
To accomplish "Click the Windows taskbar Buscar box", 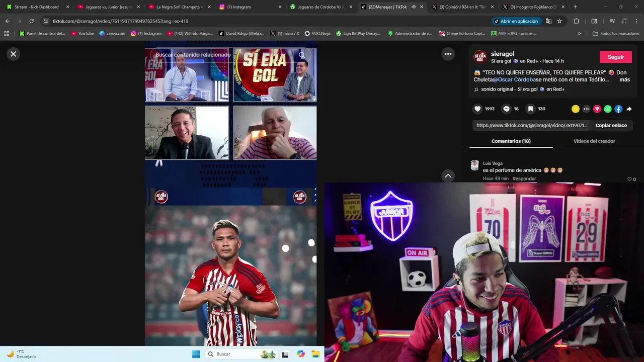I will click(x=242, y=354).
